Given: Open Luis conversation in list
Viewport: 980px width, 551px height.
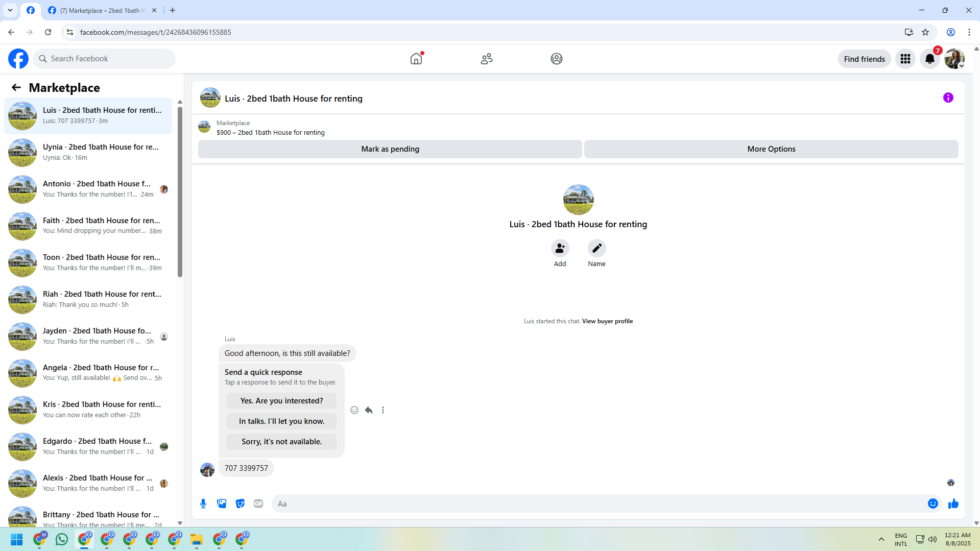Looking at the screenshot, I should pyautogui.click(x=88, y=116).
